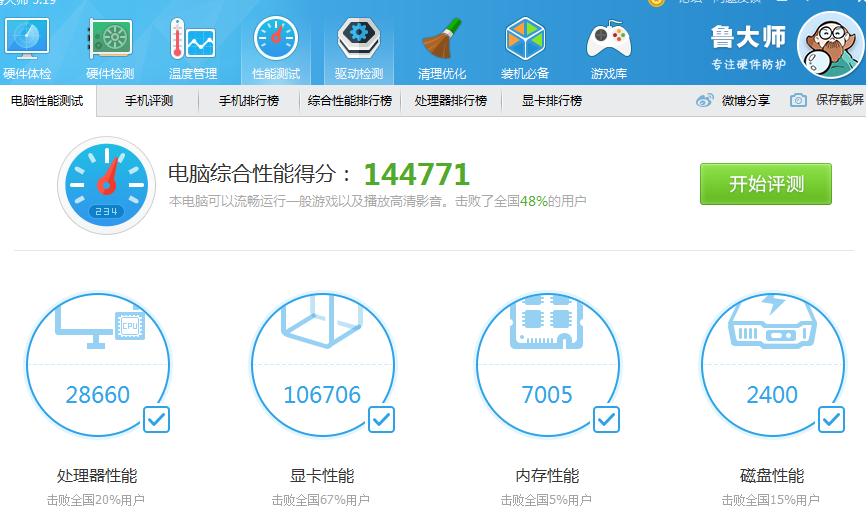
Task: Uncheck the 显卡性能 test checkbox
Action: [x=381, y=419]
